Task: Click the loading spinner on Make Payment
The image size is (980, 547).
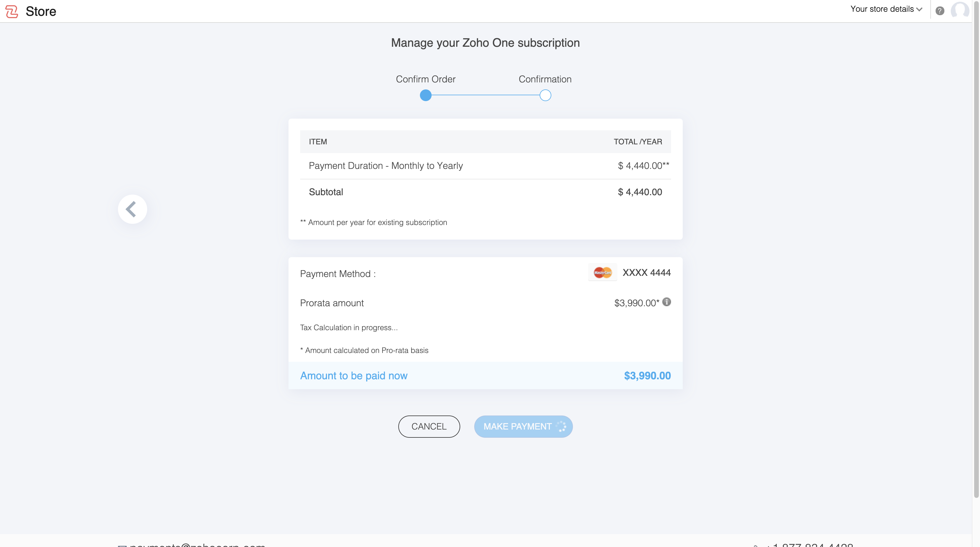Action: point(562,426)
